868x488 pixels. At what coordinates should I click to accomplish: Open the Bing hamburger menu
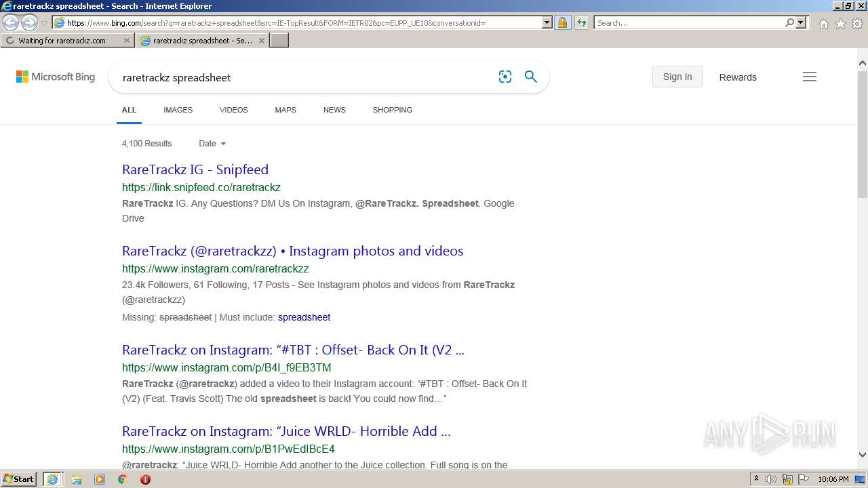(810, 77)
